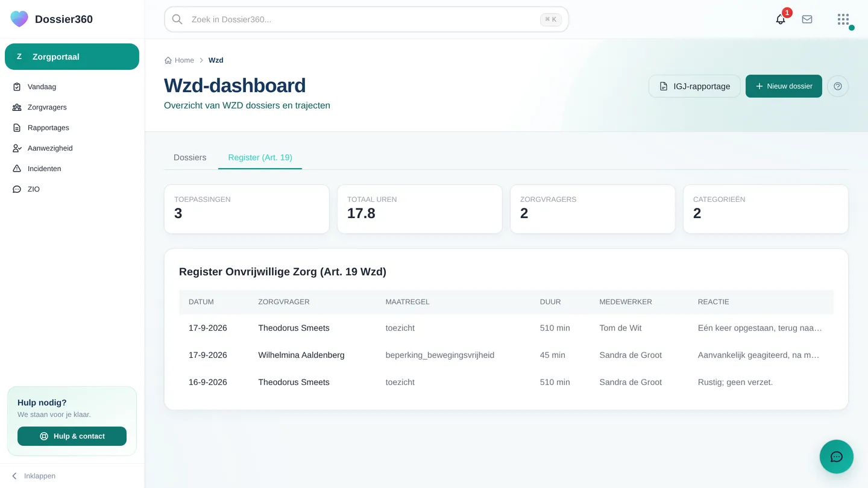868x488 pixels.
Task: Click the Categorieën stat card
Action: coord(766,209)
